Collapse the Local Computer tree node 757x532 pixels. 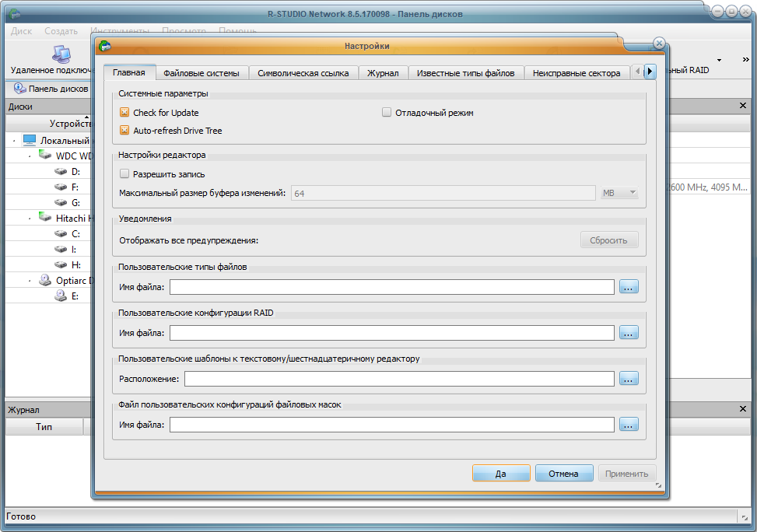14,141
